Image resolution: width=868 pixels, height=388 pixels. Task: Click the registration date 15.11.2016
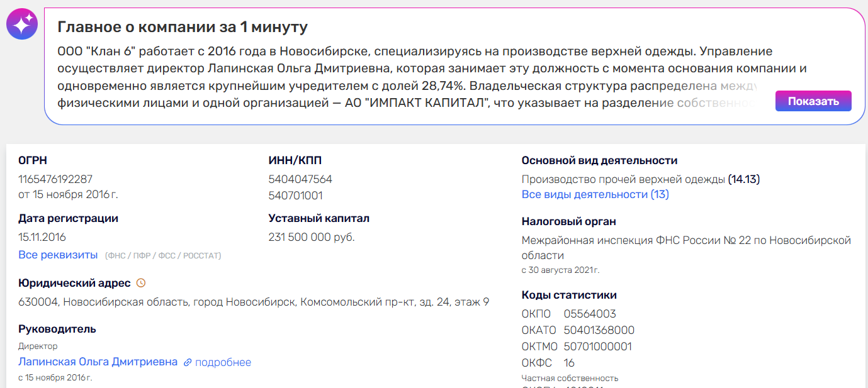(42, 237)
